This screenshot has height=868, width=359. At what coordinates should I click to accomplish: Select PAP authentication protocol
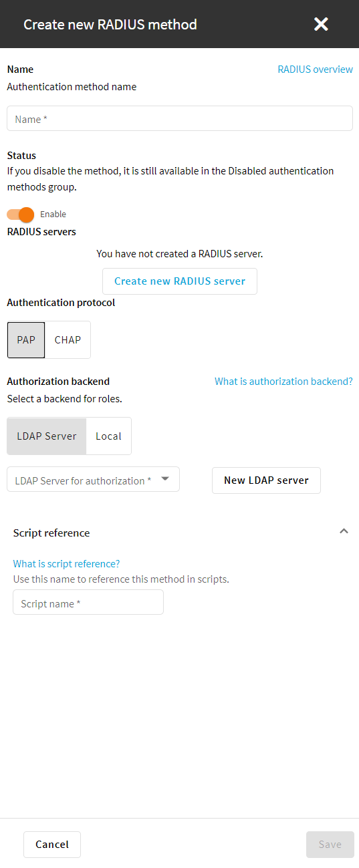tap(26, 339)
